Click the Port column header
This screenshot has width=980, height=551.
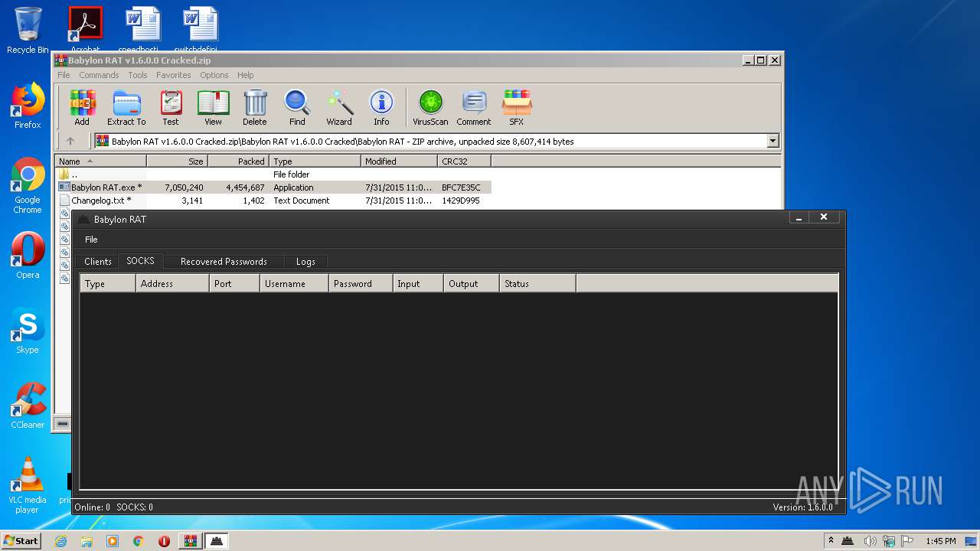click(234, 283)
